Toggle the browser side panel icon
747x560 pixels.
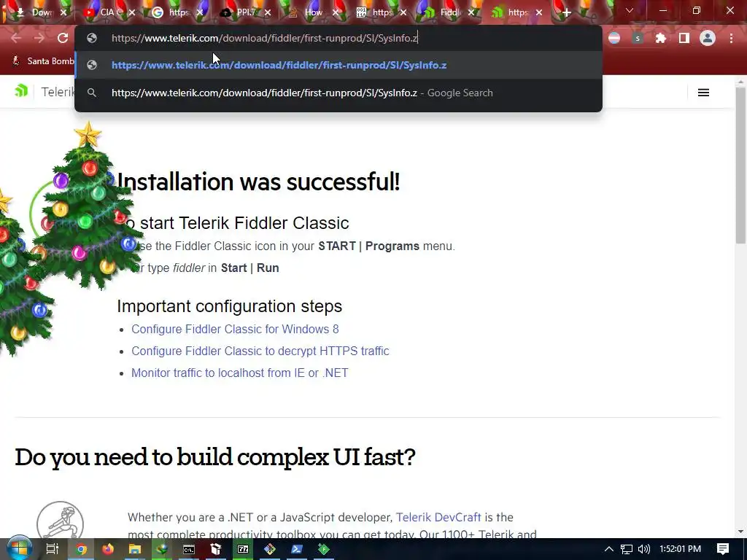[684, 38]
